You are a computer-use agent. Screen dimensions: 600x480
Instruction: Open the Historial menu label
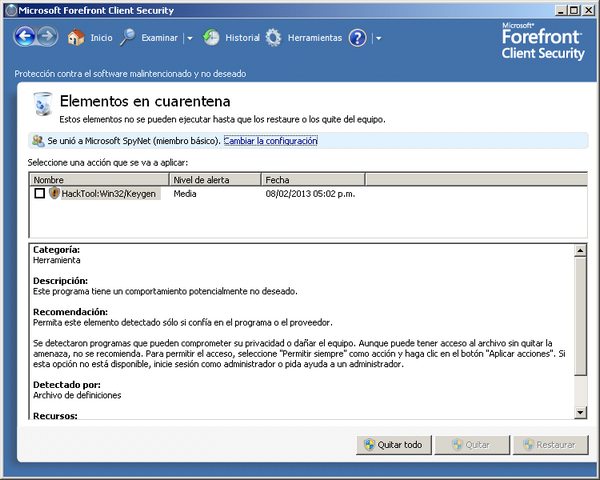tap(242, 38)
